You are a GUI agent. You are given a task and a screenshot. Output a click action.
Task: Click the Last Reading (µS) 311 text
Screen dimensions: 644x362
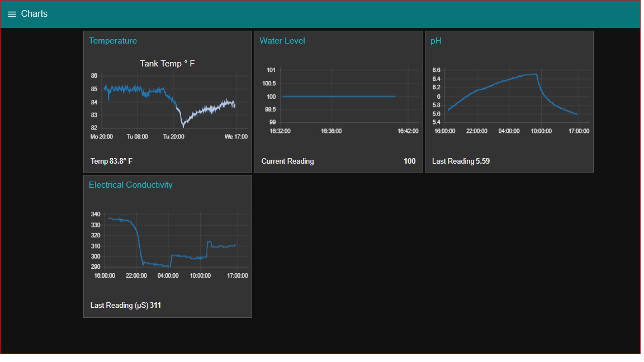126,305
